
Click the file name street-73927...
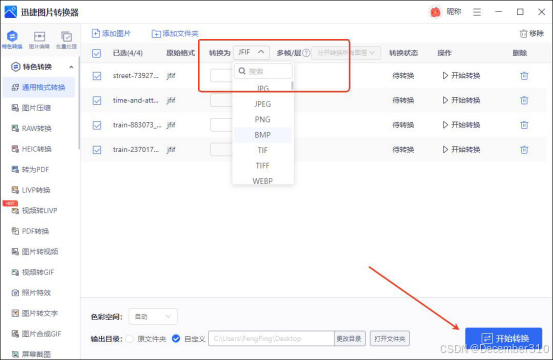(x=135, y=75)
